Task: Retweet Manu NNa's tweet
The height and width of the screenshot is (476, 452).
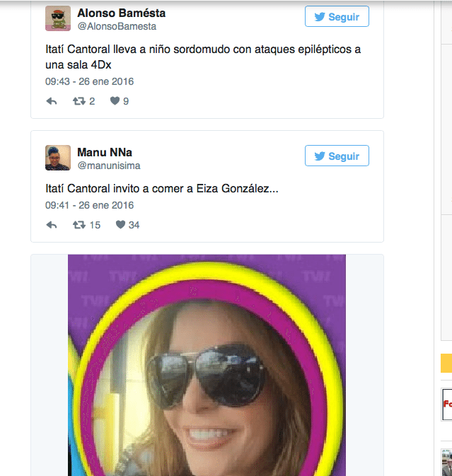Action: coord(79,225)
